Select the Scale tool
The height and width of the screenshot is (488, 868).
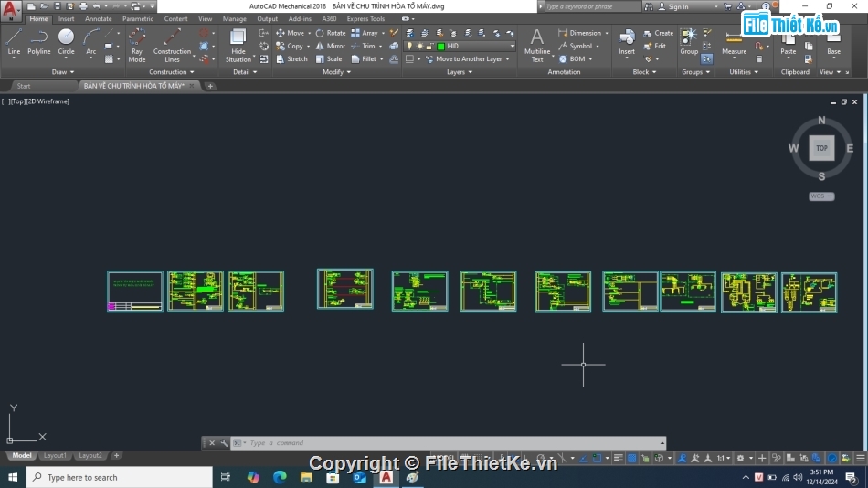(329, 58)
